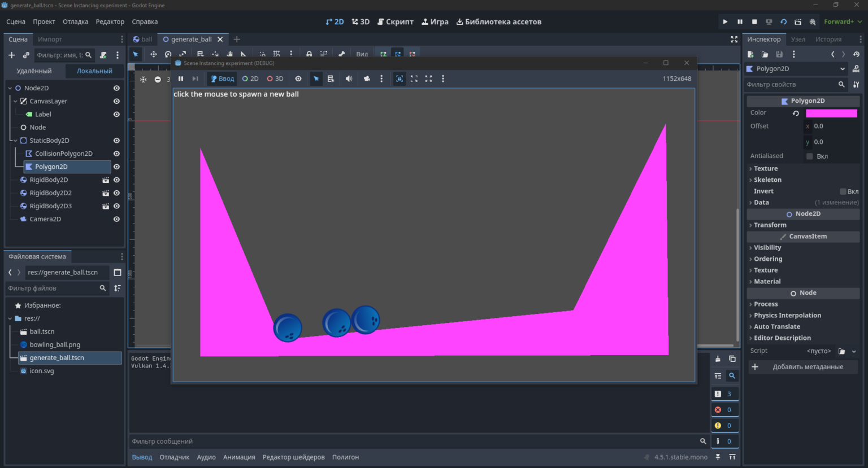Mute game audio in the debug window
The height and width of the screenshot is (468, 868).
point(349,78)
